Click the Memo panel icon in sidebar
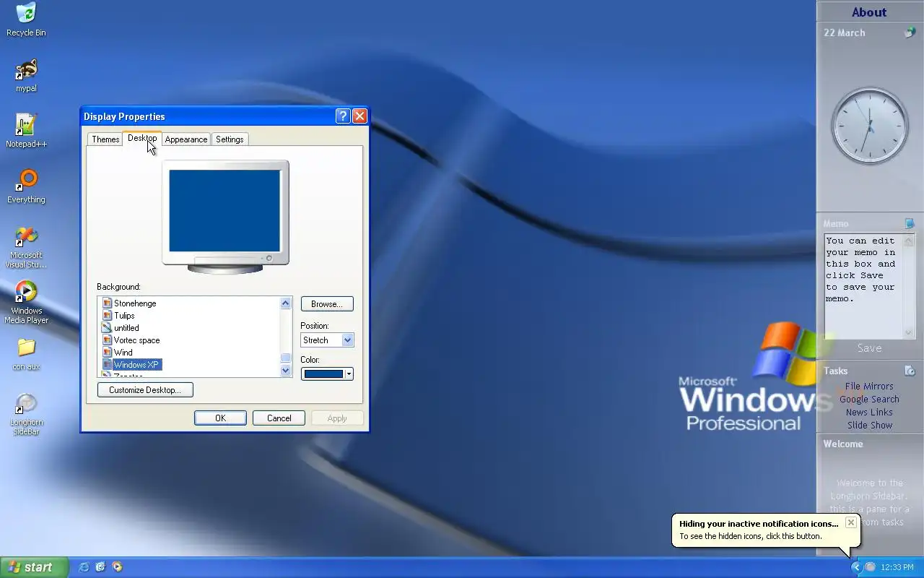This screenshot has width=924, height=578. pyautogui.click(x=910, y=223)
